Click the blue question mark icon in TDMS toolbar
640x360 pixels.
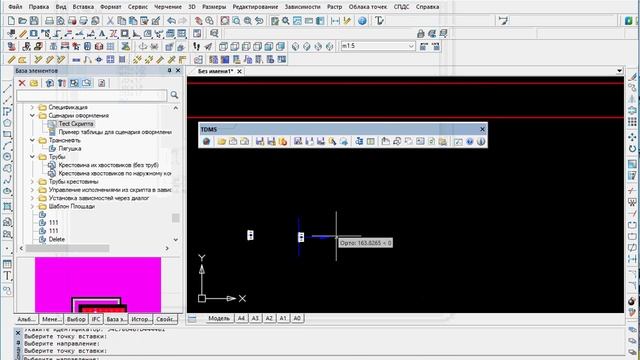470,142
